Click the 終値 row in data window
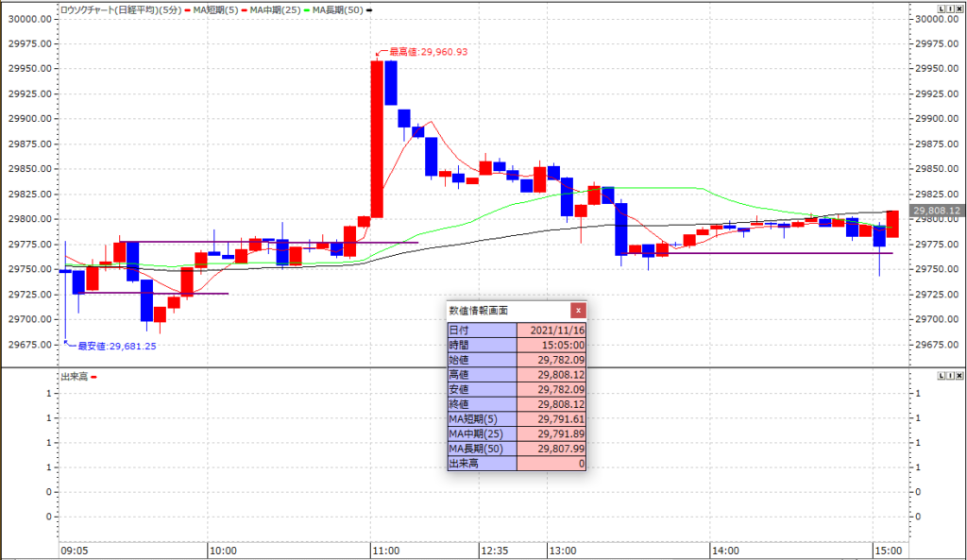 click(516, 403)
